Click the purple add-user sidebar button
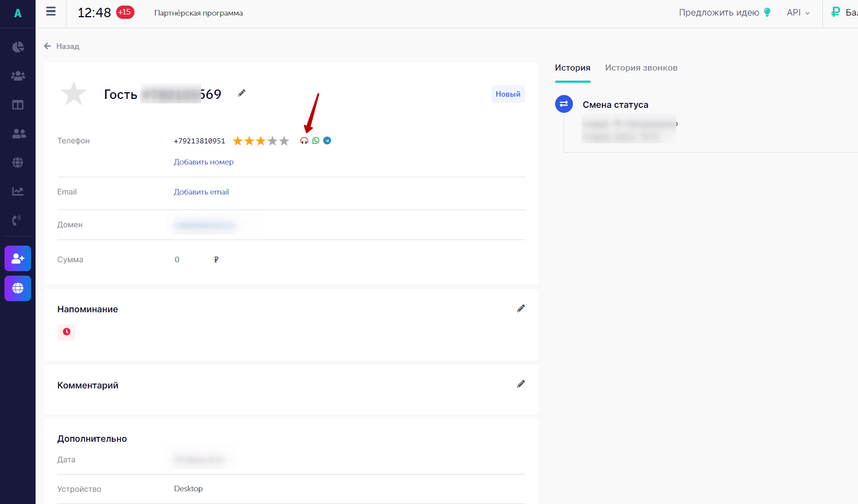The image size is (858, 504). point(18,258)
